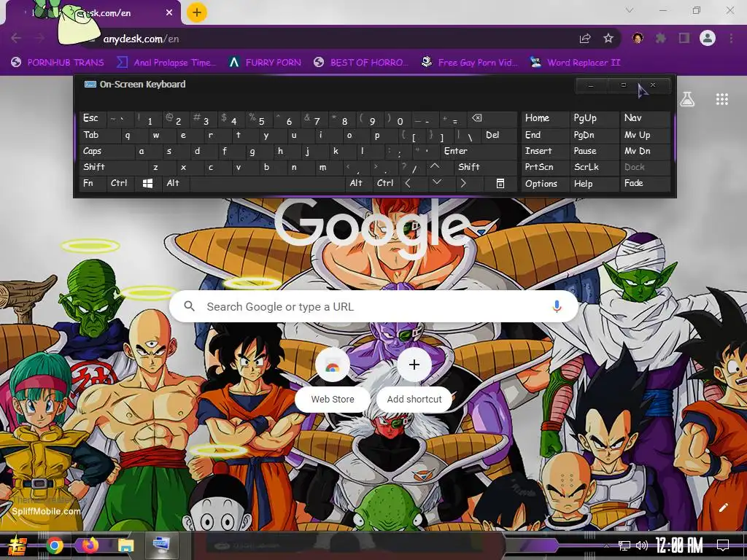Toggle the left Alt key
Viewport: 747px width, 560px height.
pyautogui.click(x=176, y=183)
